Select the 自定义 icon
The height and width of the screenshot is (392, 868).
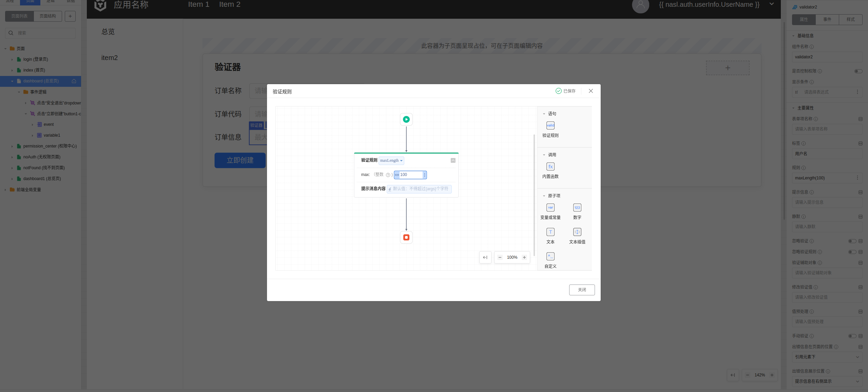550,256
